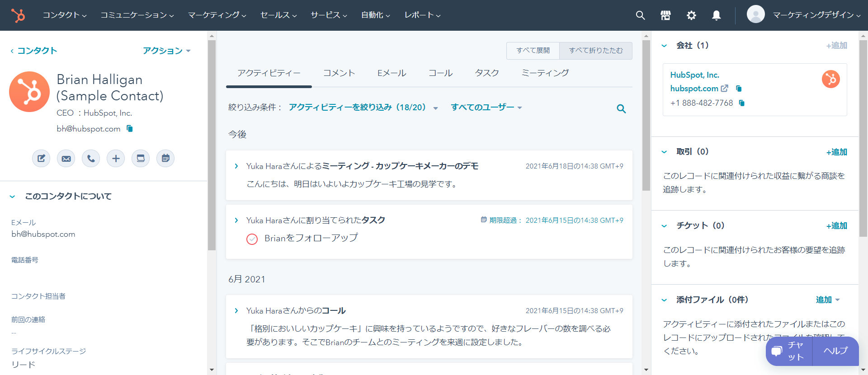Open the notifications bell
This screenshot has height=375, width=868.
tap(717, 15)
